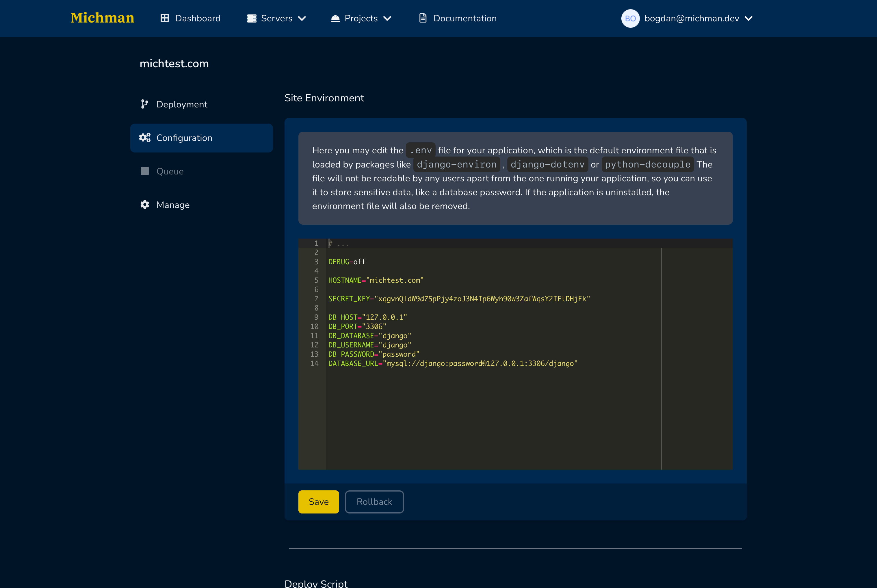Click the Deployment branch icon
877x588 pixels.
(144, 104)
